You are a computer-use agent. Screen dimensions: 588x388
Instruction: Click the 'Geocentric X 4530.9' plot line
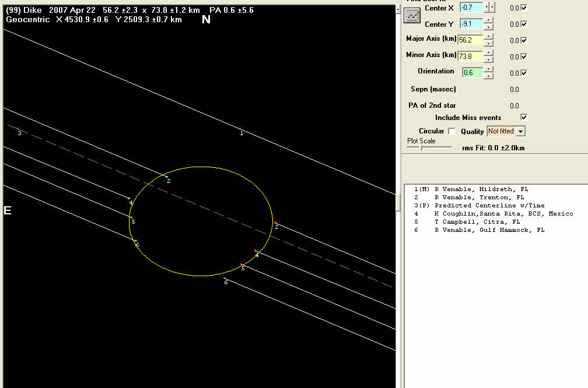[x=94, y=19]
